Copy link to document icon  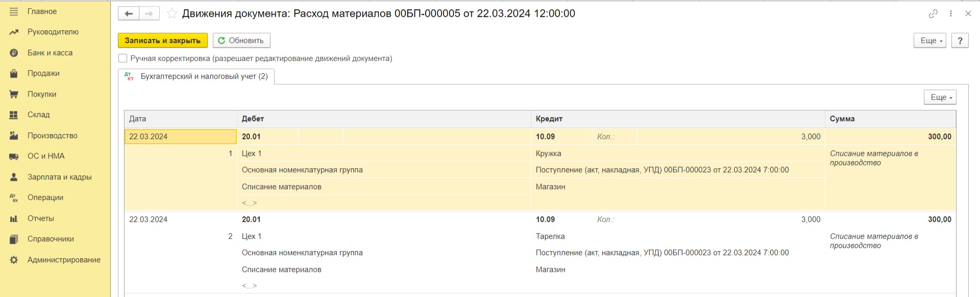(933, 14)
